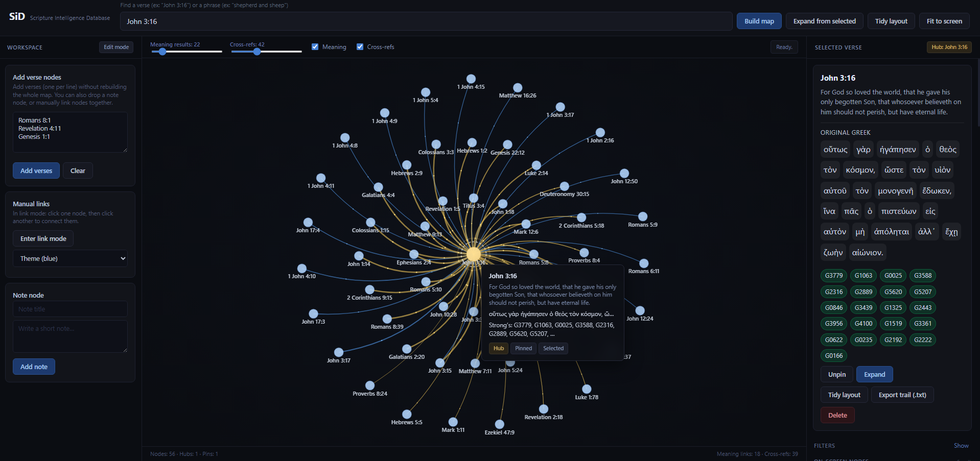
Task: Focus the short note textarea
Action: click(x=70, y=336)
